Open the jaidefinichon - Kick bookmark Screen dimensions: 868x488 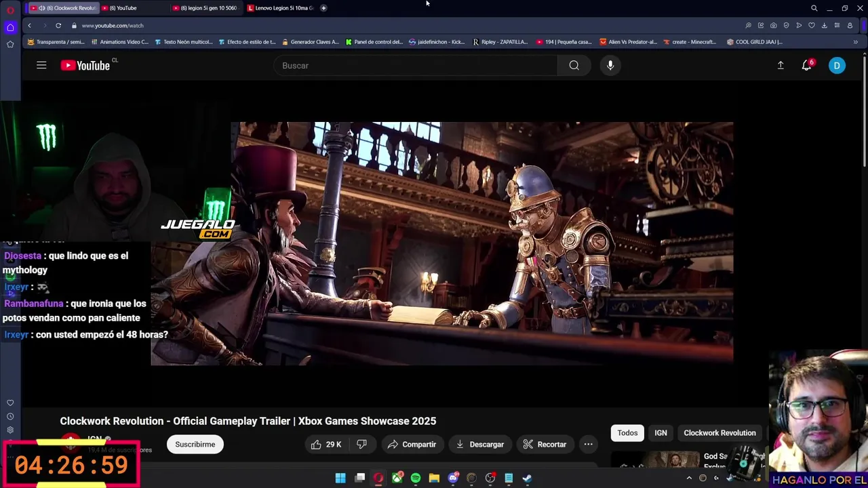tap(437, 42)
